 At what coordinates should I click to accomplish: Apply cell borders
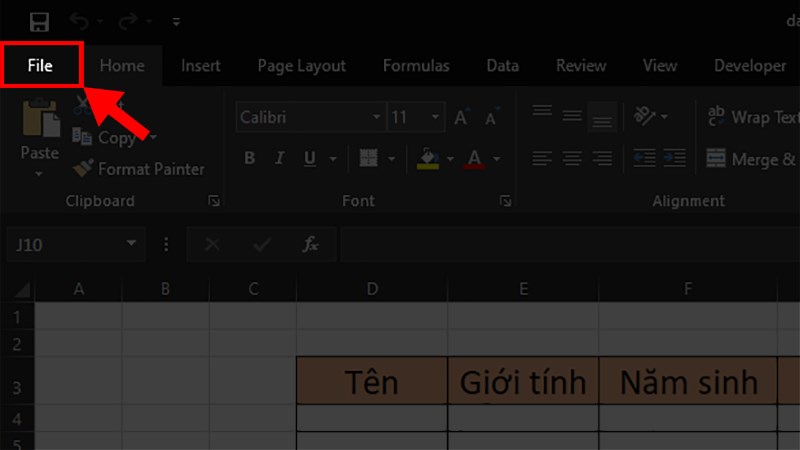[369, 158]
